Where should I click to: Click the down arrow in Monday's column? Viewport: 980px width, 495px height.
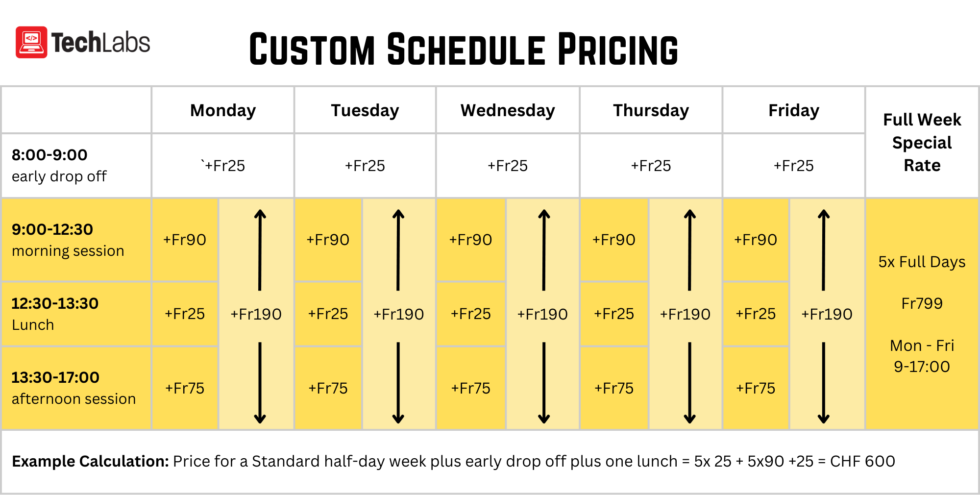point(260,382)
